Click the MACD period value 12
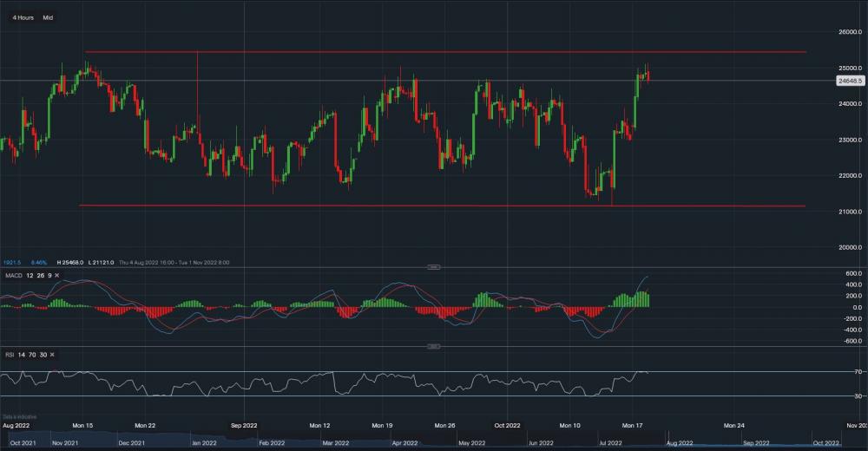This screenshot has width=868, height=451. pos(28,275)
